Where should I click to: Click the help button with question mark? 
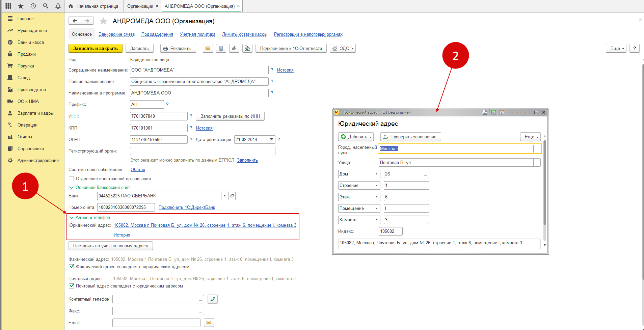point(635,49)
